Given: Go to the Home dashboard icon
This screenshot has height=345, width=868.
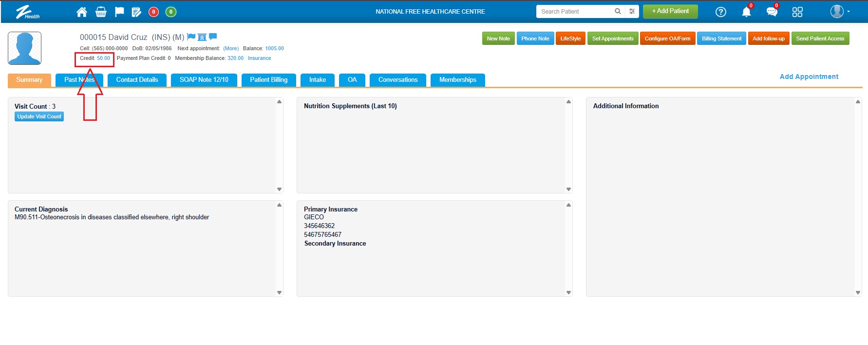Looking at the screenshot, I should [82, 12].
